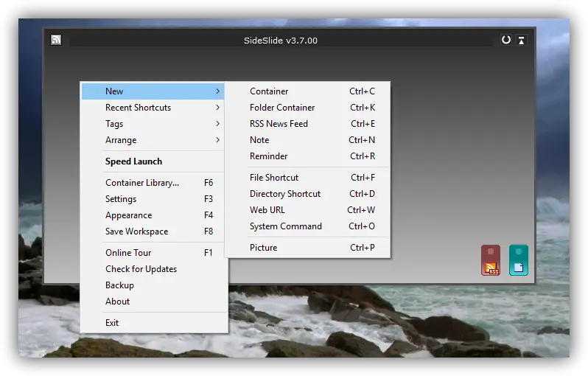Click the circular refresh icon in the title bar
Screen dimensions: 588x376
(506, 40)
